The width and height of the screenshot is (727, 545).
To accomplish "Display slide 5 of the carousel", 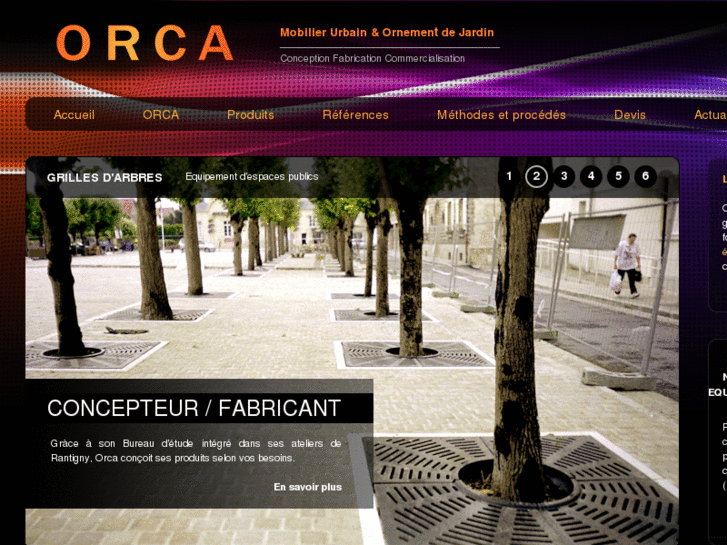I will 619,176.
